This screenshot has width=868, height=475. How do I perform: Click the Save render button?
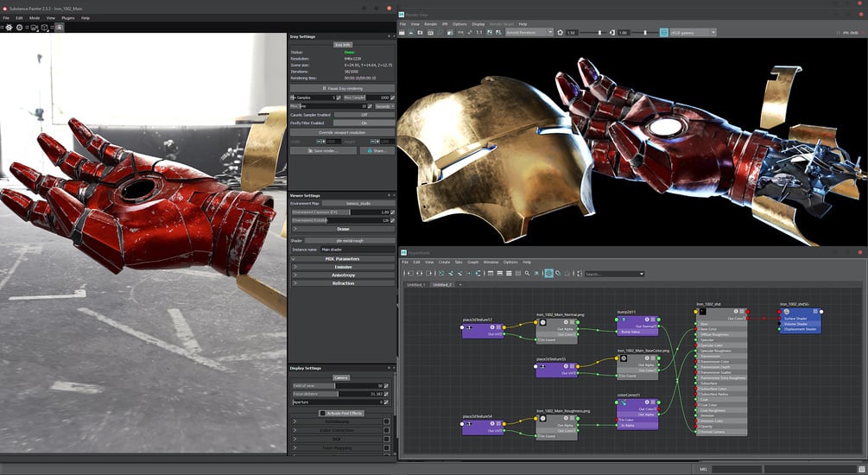(x=323, y=150)
